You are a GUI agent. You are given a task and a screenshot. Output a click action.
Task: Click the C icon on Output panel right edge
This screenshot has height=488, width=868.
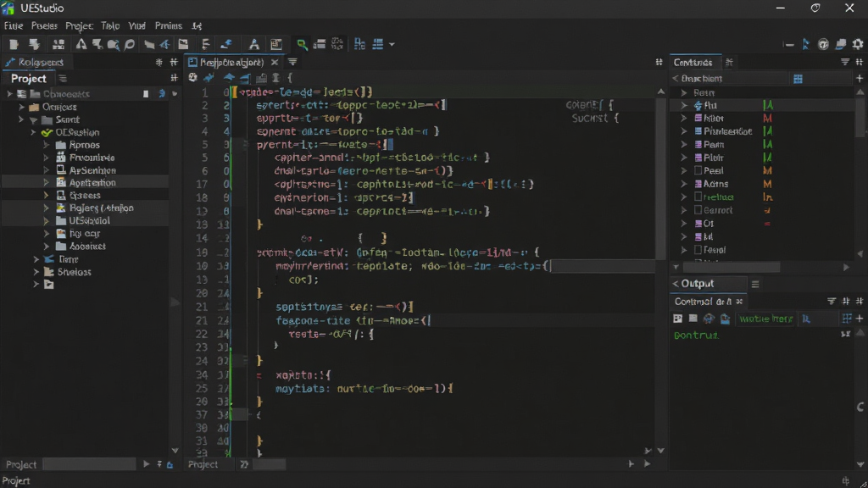click(860, 407)
